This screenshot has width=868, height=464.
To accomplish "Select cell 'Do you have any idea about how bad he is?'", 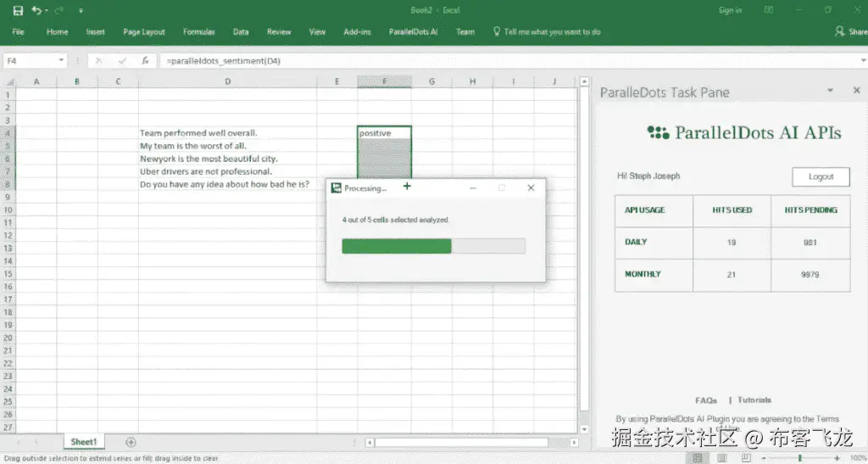I will tap(227, 184).
